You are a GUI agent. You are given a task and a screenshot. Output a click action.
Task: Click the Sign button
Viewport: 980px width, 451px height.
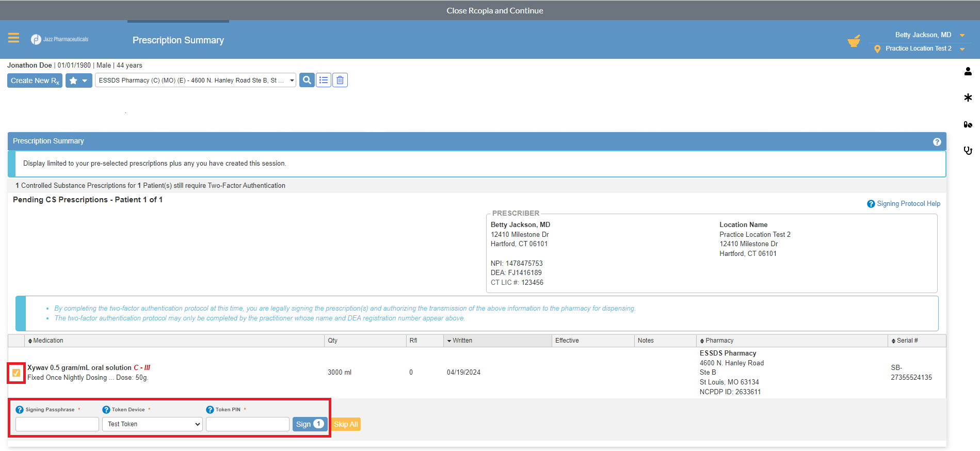point(310,424)
